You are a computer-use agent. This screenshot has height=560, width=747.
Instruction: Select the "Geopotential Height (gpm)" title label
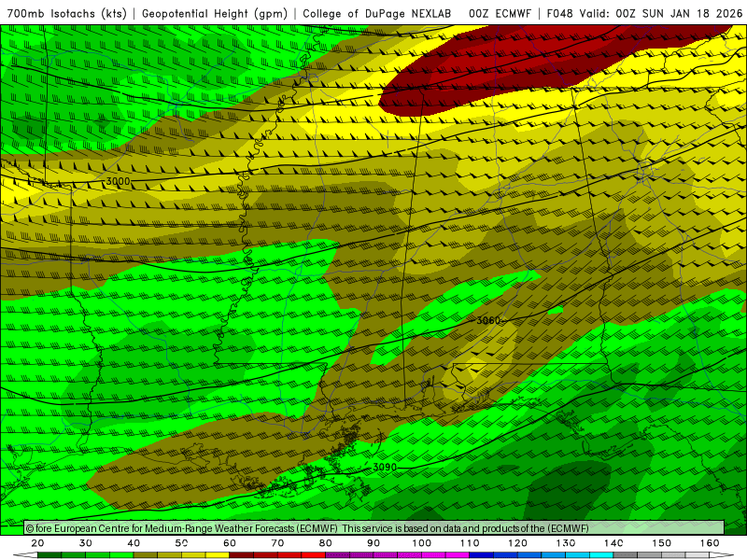tap(215, 13)
